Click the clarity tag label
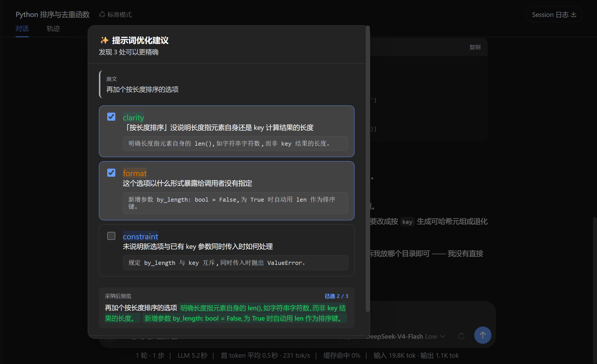 point(133,118)
